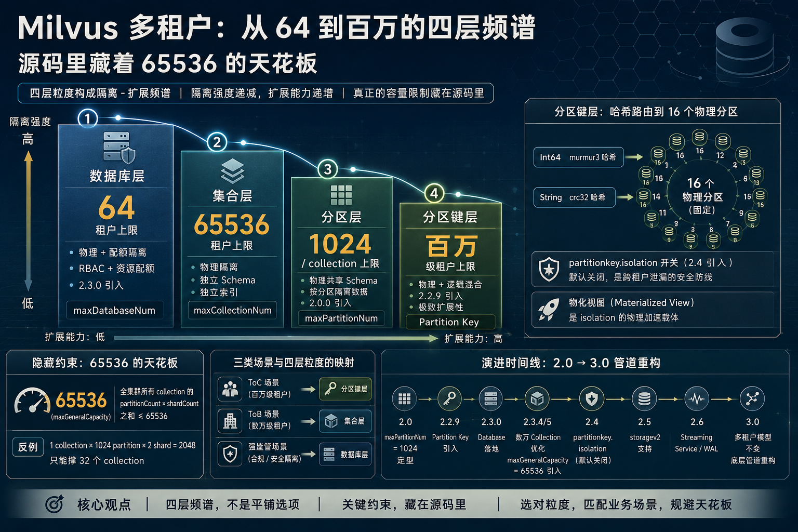Click the grid icon above 分区层
Image resolution: width=798 pixels, height=532 pixels.
341,195
